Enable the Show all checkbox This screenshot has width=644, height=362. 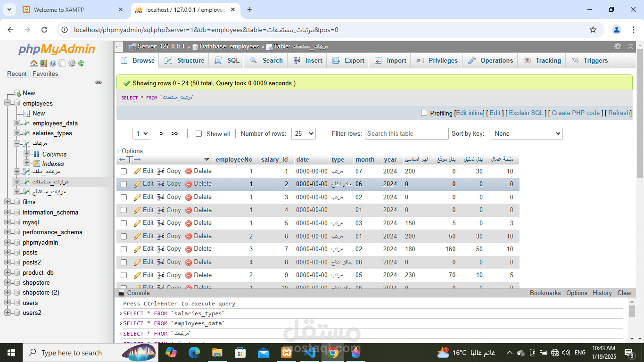(x=198, y=134)
